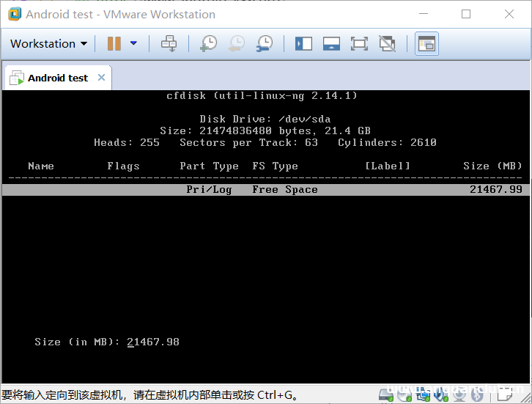Click the network adapter status icon
532x404 pixels.
tap(423, 394)
